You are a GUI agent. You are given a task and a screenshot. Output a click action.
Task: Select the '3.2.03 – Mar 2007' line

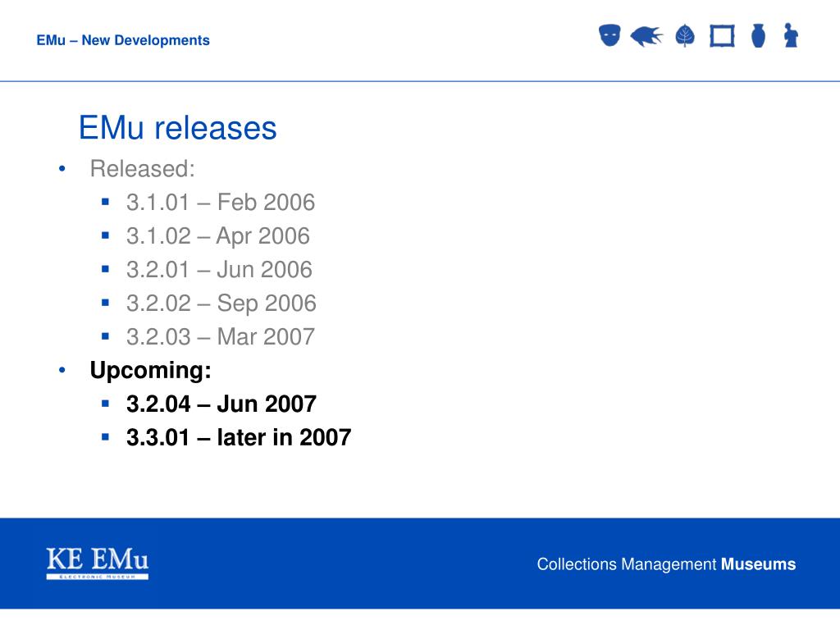221,337
